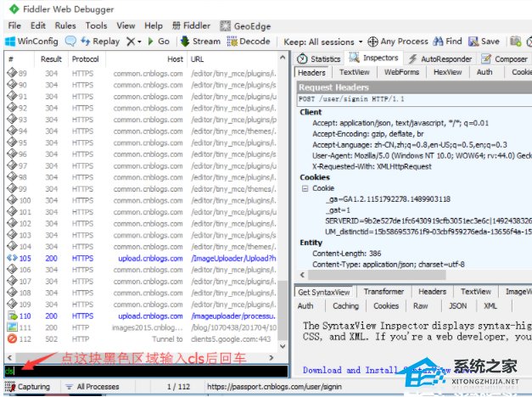532x397 pixels.
Task: Open the Keep: All sessions dropdown
Action: tap(323, 42)
